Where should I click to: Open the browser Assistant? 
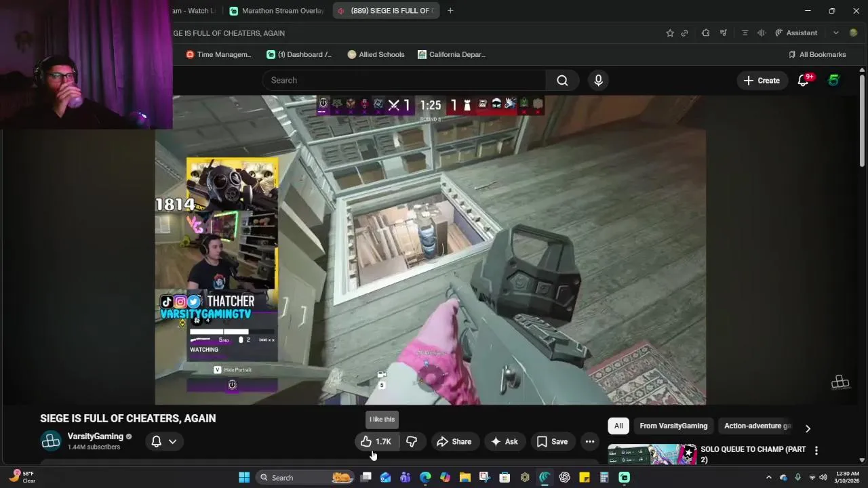coord(796,33)
